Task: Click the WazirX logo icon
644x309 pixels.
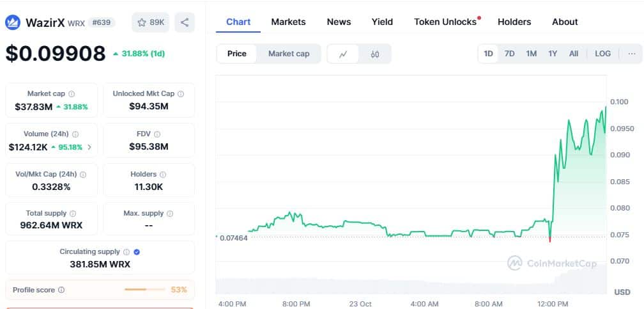Action: pos(13,22)
